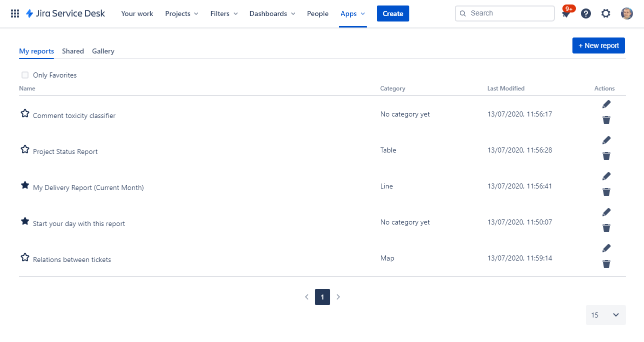Click the Table category cell
Image resolution: width=644 pixels, height=342 pixels.
388,150
